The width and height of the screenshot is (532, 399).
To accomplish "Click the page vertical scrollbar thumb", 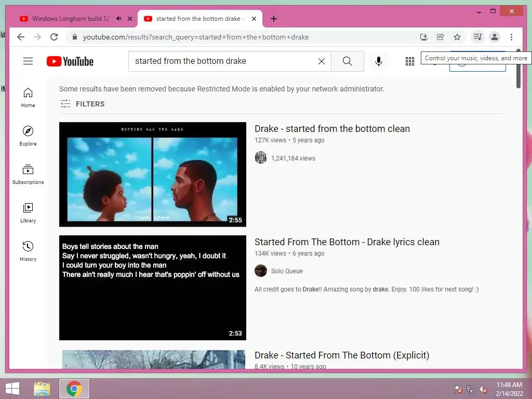I will tap(518, 68).
